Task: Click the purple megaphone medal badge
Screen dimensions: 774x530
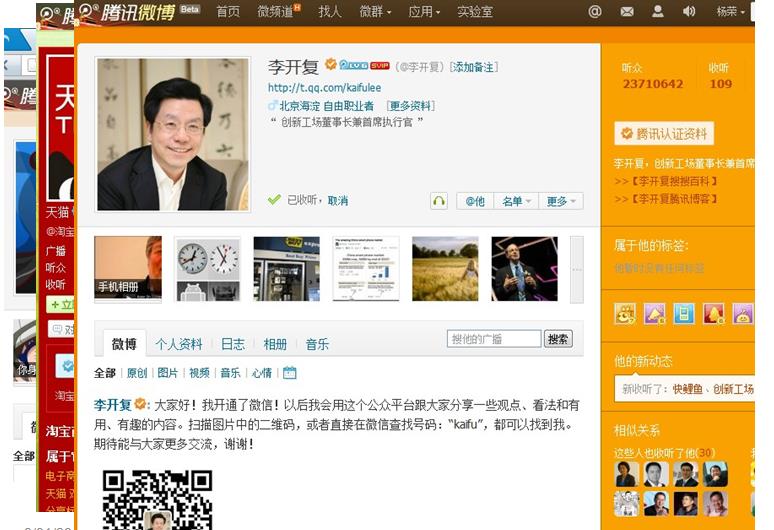Action: [655, 314]
